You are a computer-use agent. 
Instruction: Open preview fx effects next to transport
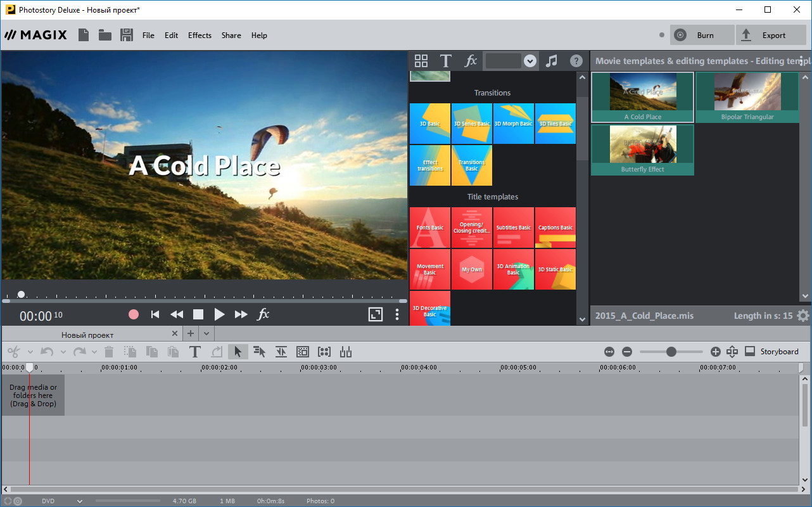[263, 314]
